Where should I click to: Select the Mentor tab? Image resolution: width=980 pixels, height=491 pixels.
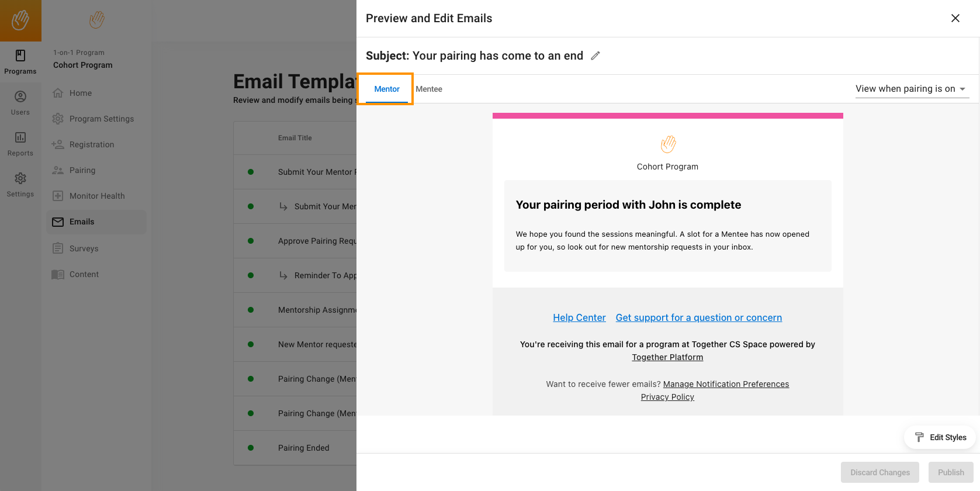pos(387,89)
